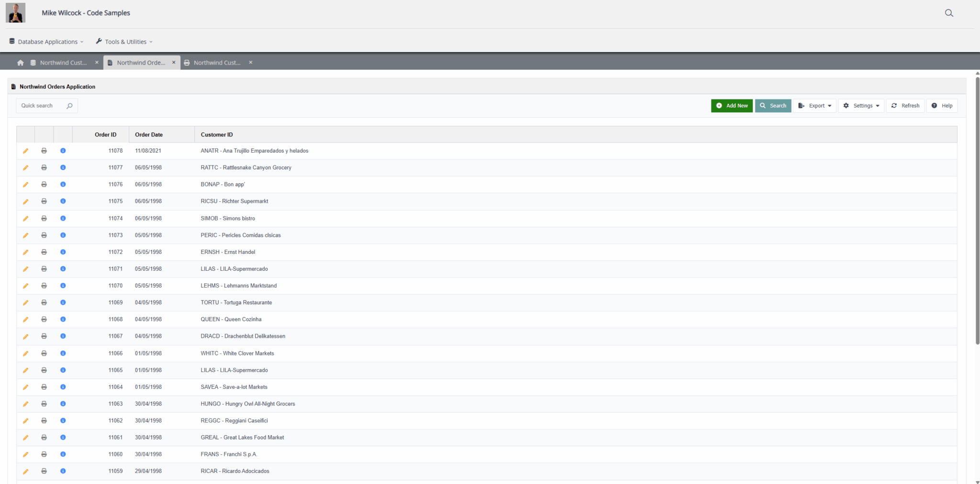The height and width of the screenshot is (484, 980).
Task: Click the search magnifier in the top header
Action: pyautogui.click(x=949, y=13)
